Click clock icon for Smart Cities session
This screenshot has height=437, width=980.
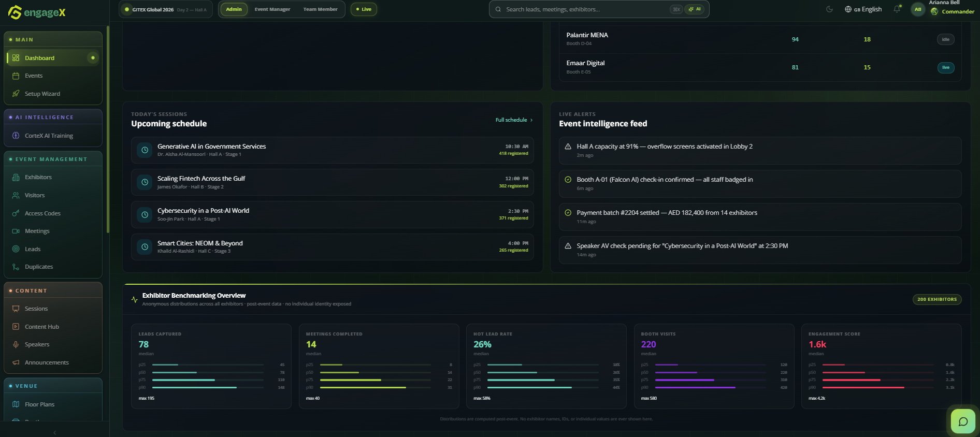(145, 247)
